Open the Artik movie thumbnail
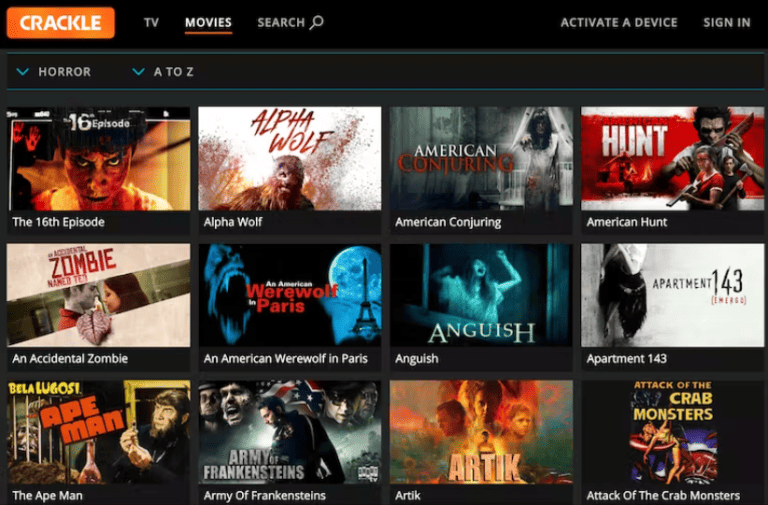The height and width of the screenshot is (505, 768). [x=481, y=432]
